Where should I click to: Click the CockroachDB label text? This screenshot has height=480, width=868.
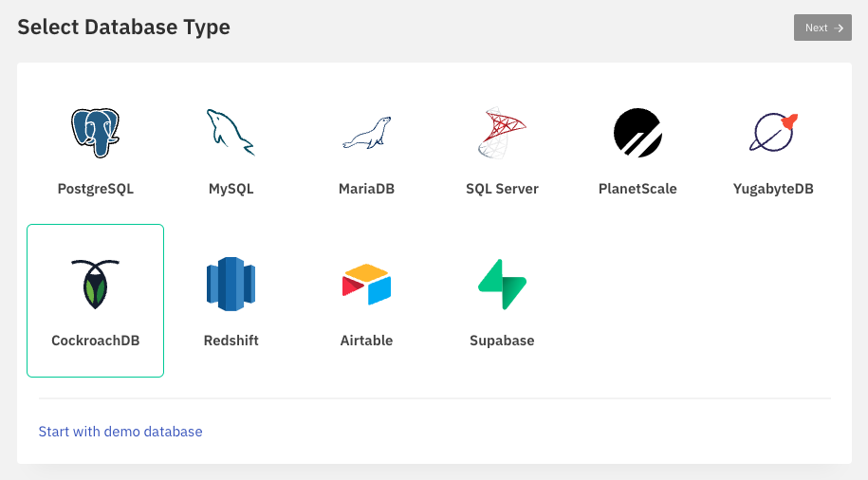click(x=95, y=341)
